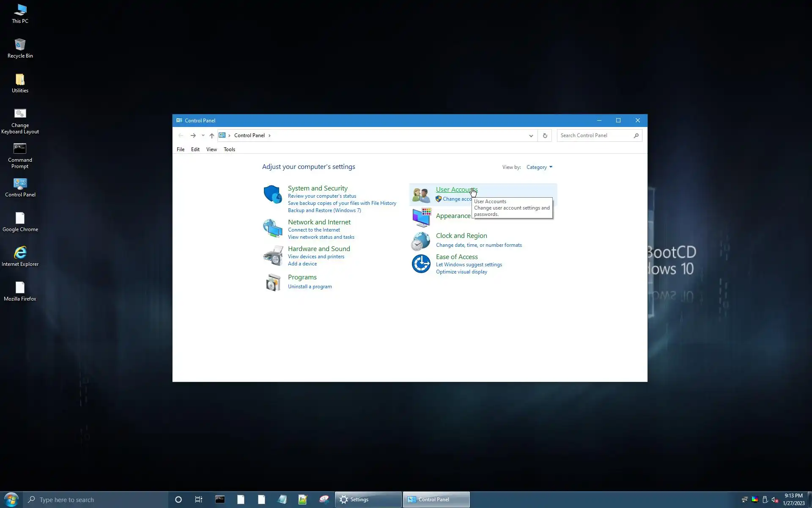Image resolution: width=812 pixels, height=508 pixels.
Task: Click the User Accounts people icon
Action: tap(421, 195)
